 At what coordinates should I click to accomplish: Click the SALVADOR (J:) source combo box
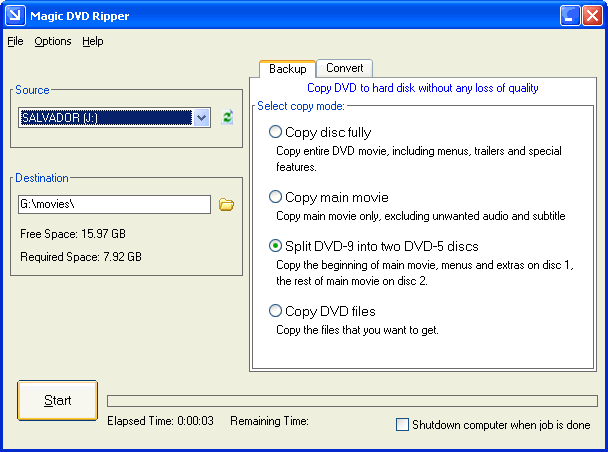(105, 118)
